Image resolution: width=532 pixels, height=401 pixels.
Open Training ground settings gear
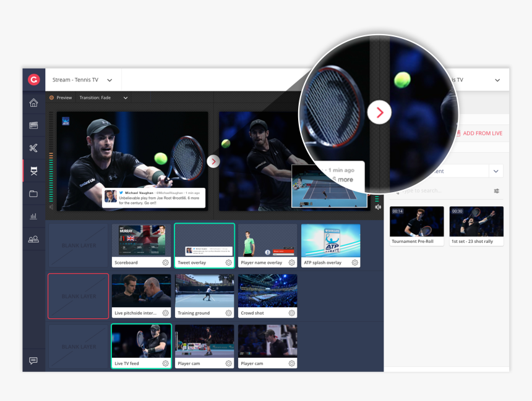(229, 313)
